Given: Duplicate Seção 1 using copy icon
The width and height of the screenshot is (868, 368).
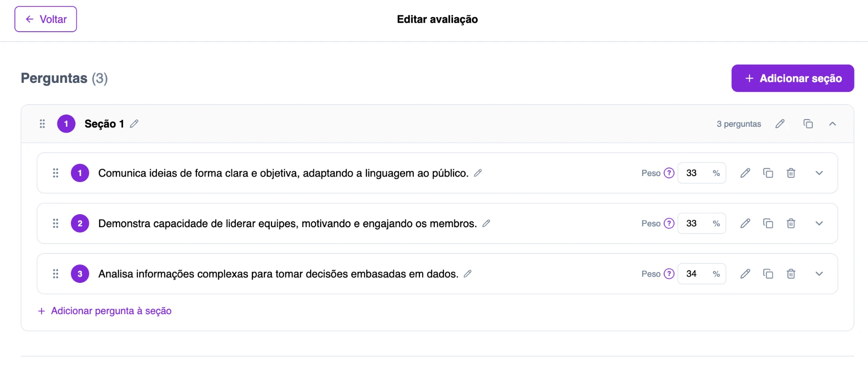Looking at the screenshot, I should click(808, 124).
